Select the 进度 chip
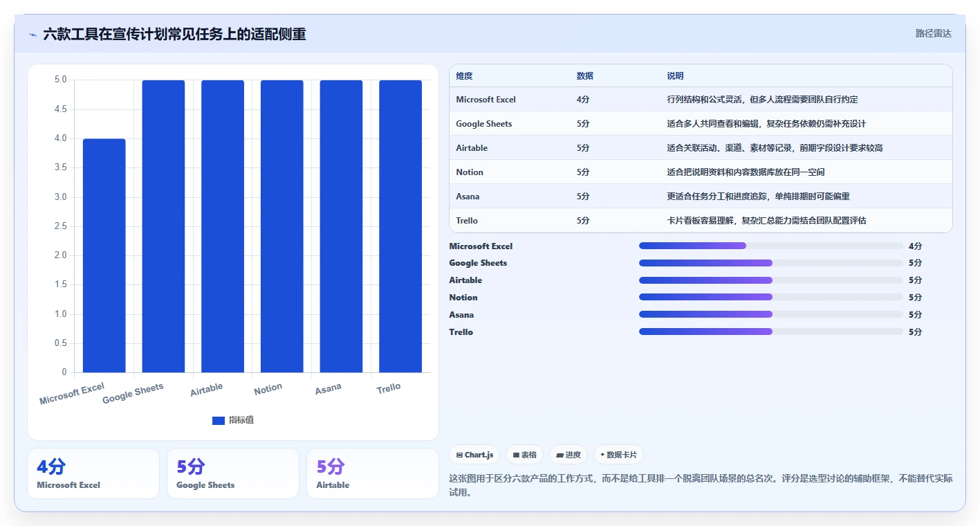Viewport: 980px width, 526px height. pyautogui.click(x=568, y=455)
